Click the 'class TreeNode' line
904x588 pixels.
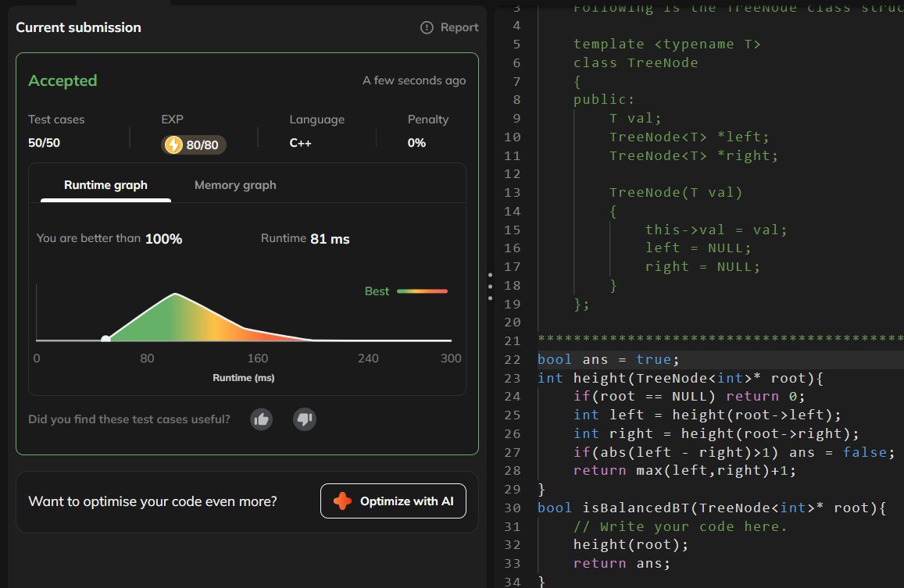tap(635, 62)
